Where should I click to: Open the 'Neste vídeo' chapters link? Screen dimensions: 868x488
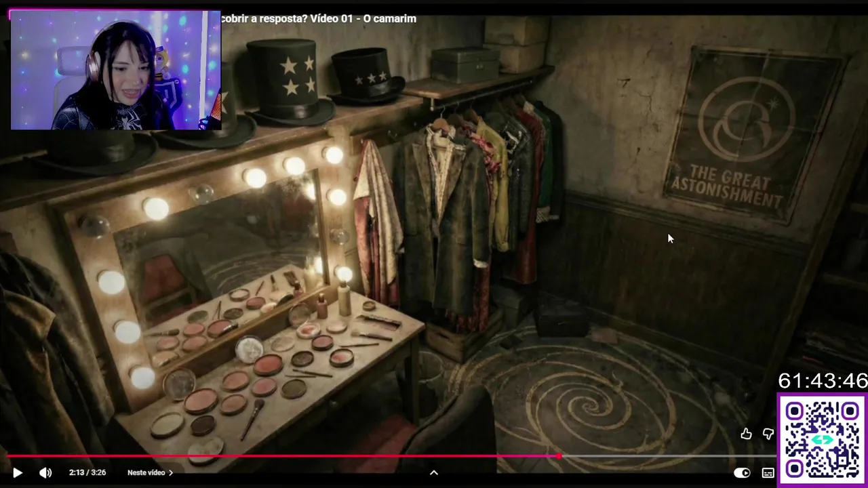point(150,472)
